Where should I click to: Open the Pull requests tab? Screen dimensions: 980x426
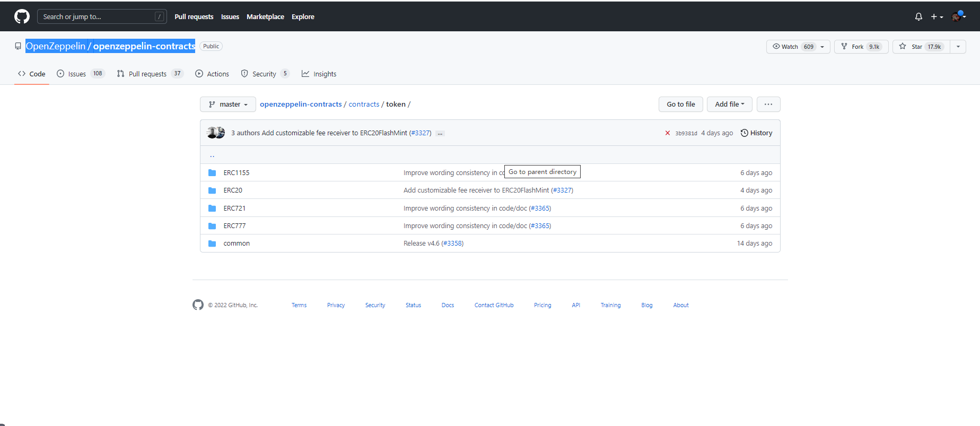[x=147, y=74]
